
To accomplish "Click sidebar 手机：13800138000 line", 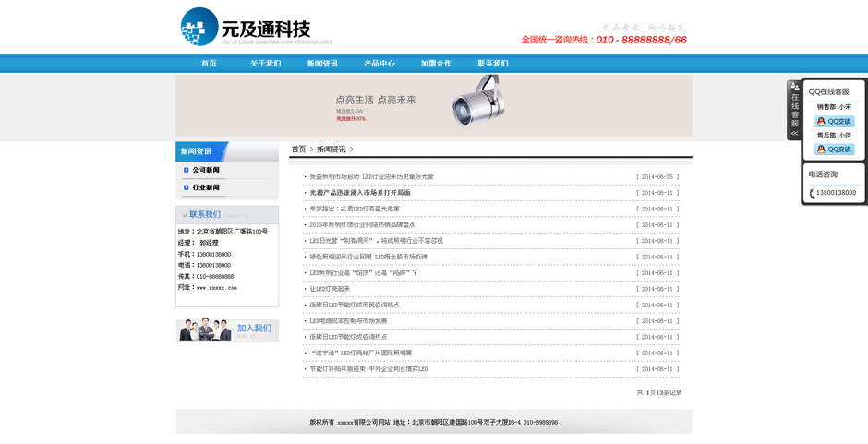I will [x=204, y=254].
